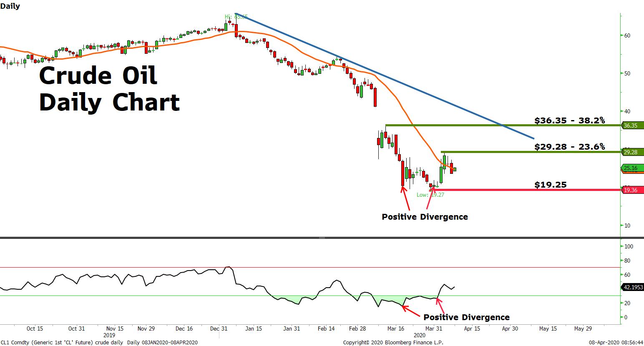Click the Bloomberg Finance L.P. copyright text
This screenshot has height=346, width=644.
(393, 342)
